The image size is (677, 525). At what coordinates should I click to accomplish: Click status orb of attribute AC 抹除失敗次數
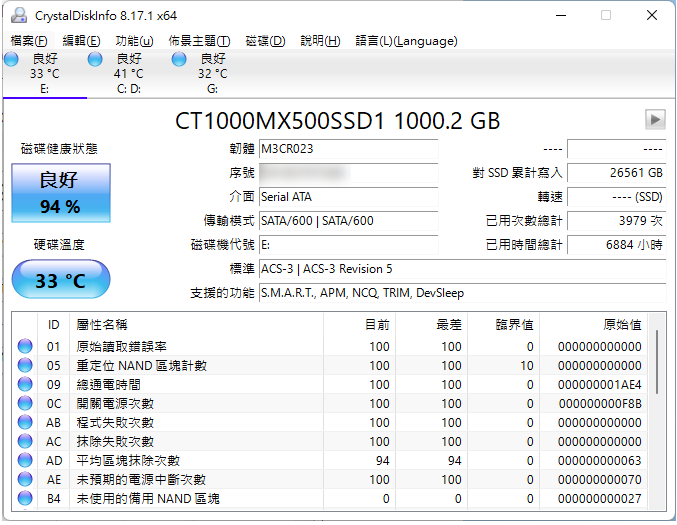(25, 441)
